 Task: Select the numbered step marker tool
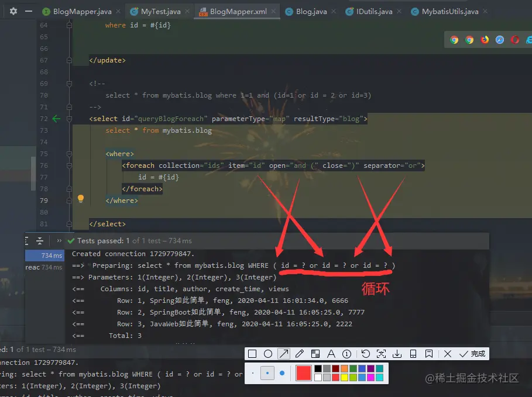(x=346, y=354)
